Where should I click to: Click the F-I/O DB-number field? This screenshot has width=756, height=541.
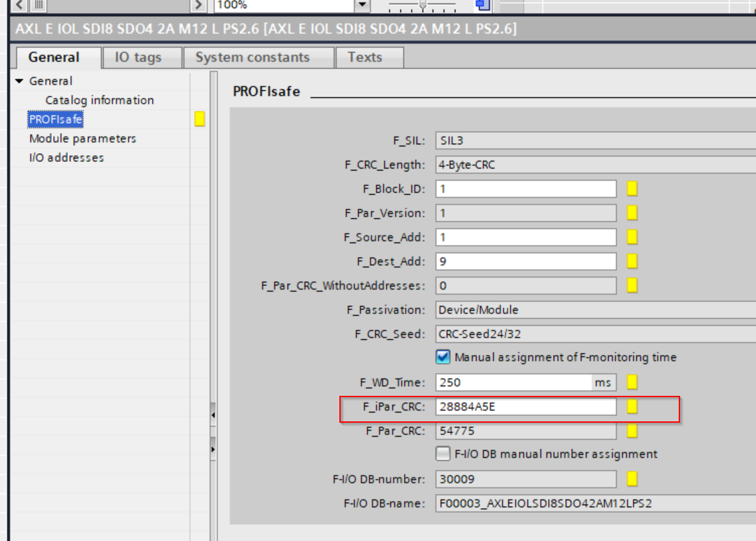(526, 478)
